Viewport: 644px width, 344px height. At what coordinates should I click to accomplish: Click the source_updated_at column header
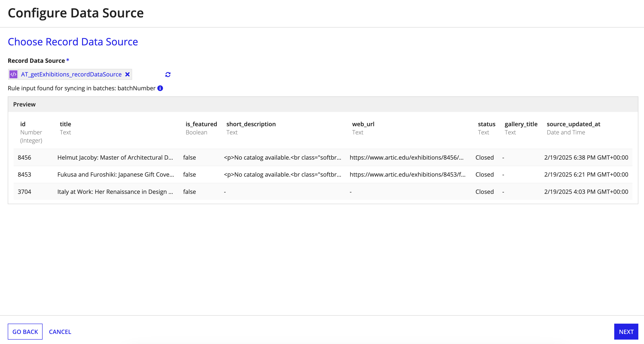coord(573,124)
